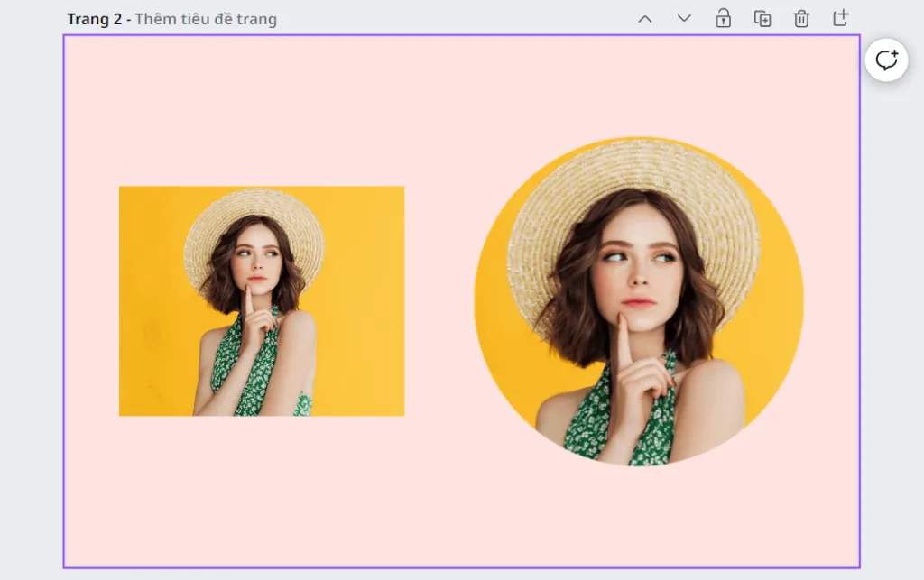Screen dimensions: 924x580
Task: Move page up with the up chevron
Action: click(x=644, y=19)
